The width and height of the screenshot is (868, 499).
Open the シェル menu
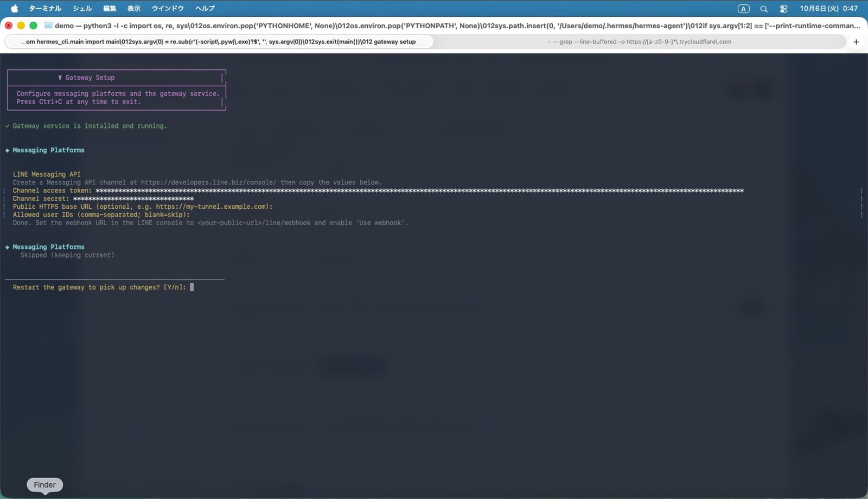point(82,8)
